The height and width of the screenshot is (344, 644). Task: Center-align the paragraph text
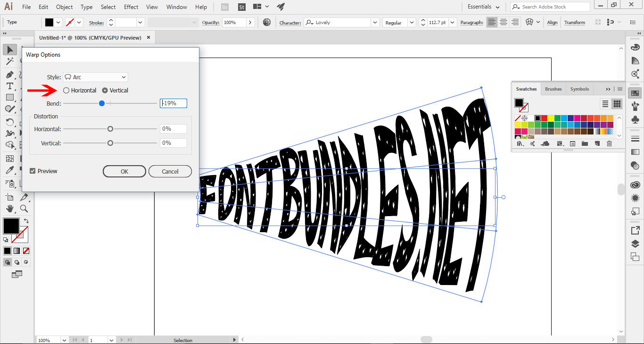[x=504, y=22]
